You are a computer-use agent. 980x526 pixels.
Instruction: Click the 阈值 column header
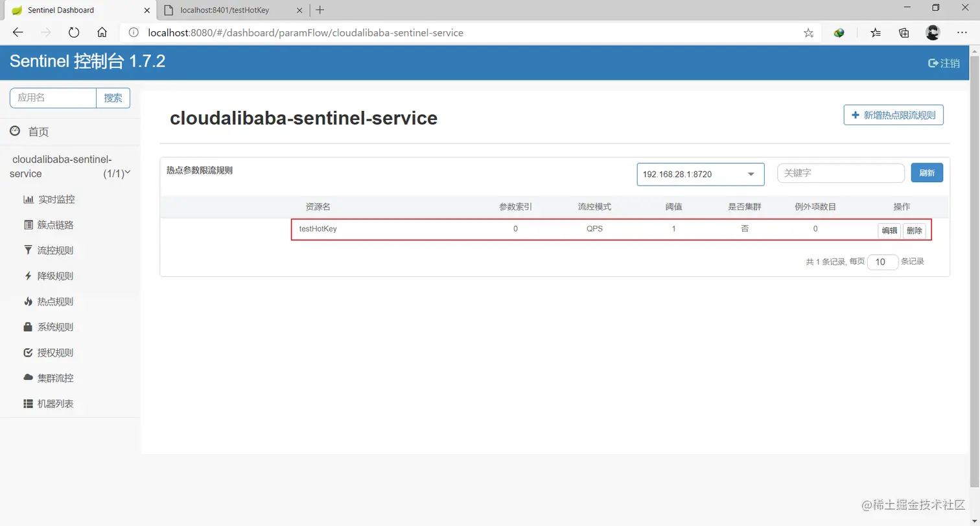click(673, 206)
